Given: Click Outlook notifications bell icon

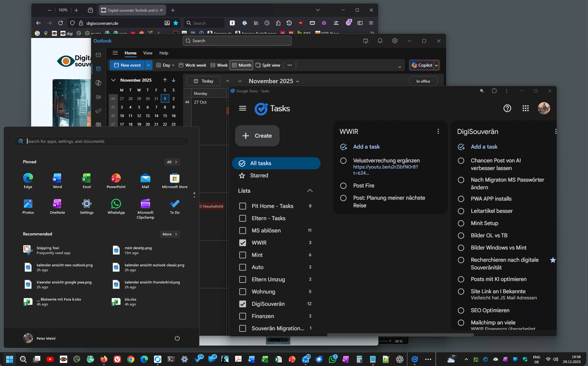Looking at the screenshot, I should coord(380,41).
